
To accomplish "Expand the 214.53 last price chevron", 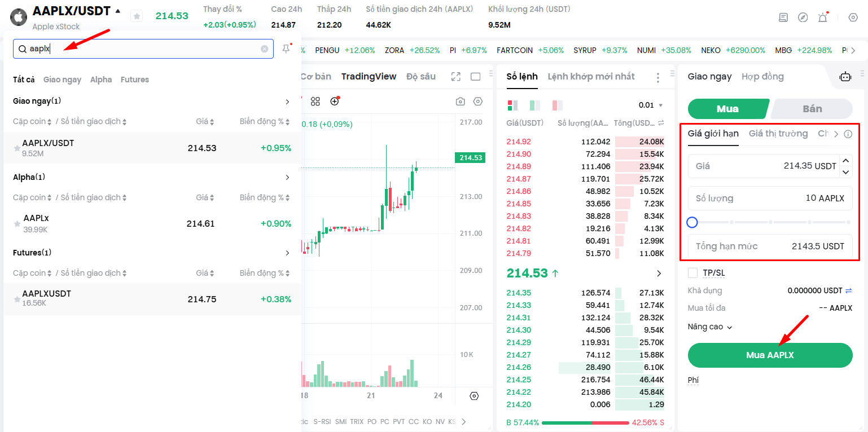I will click(659, 274).
